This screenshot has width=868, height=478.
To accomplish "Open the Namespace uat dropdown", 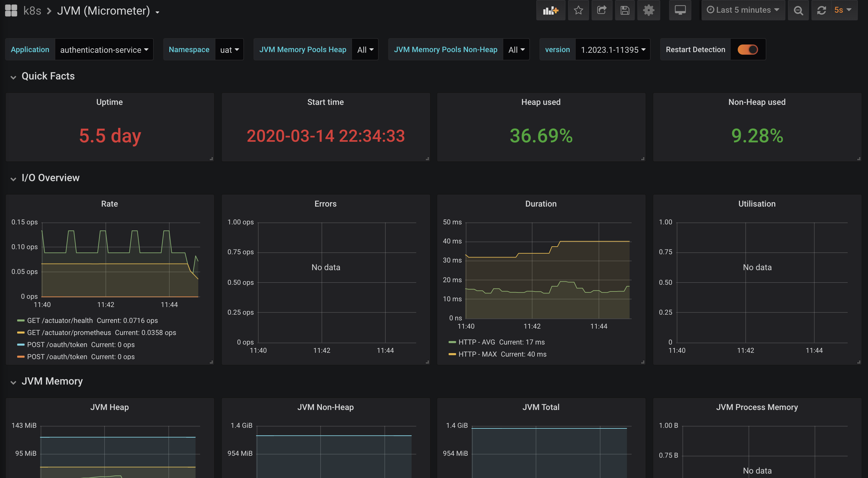I will click(x=229, y=50).
